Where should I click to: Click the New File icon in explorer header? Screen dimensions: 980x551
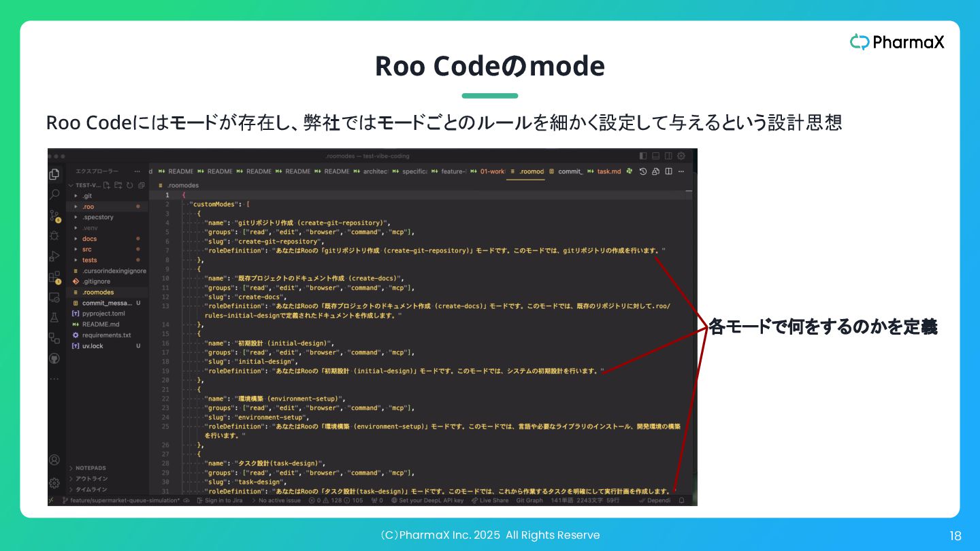click(x=106, y=185)
